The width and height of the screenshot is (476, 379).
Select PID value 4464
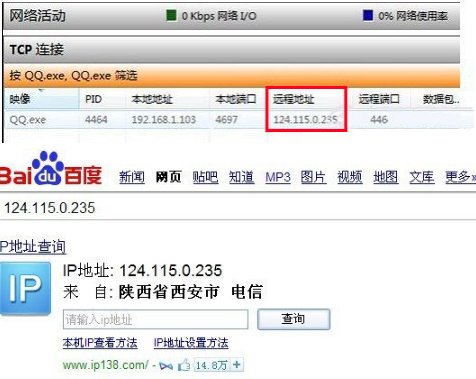tap(96, 120)
